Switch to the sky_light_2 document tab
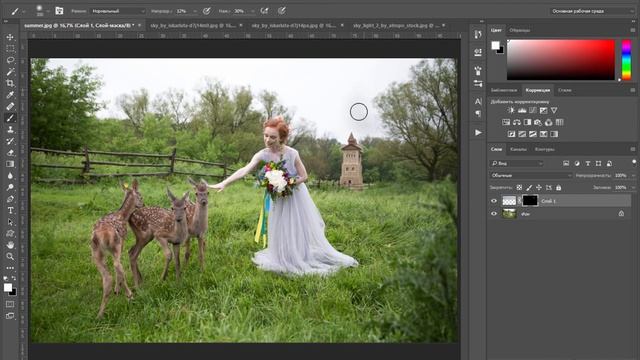The image size is (640, 360). tap(396, 25)
